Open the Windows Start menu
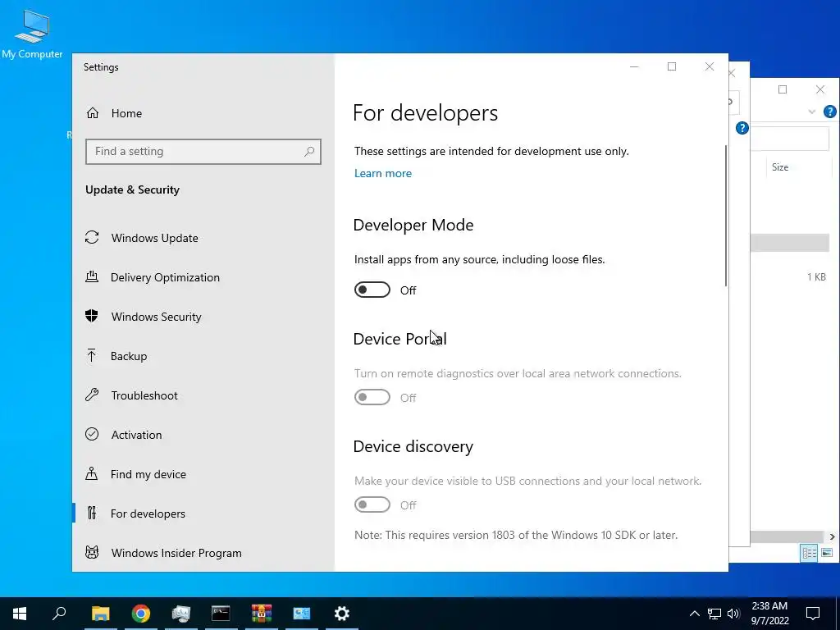This screenshot has height=630, width=840. [x=20, y=614]
